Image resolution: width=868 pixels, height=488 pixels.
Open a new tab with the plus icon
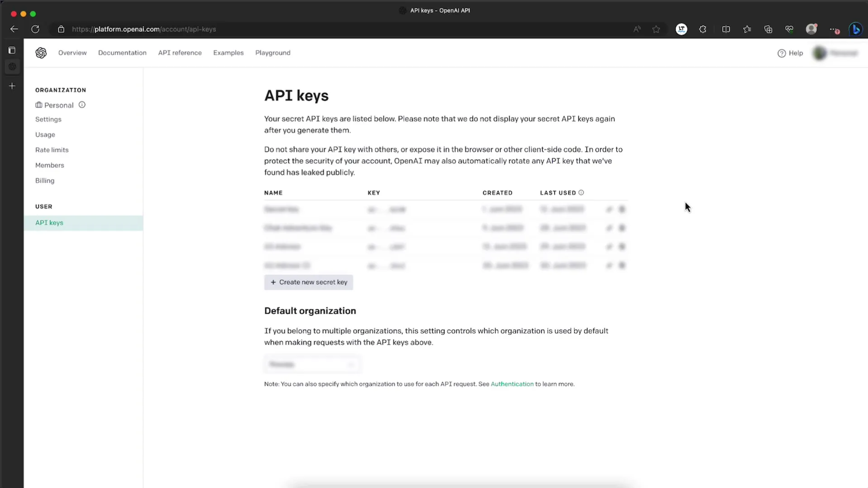pos(12,86)
